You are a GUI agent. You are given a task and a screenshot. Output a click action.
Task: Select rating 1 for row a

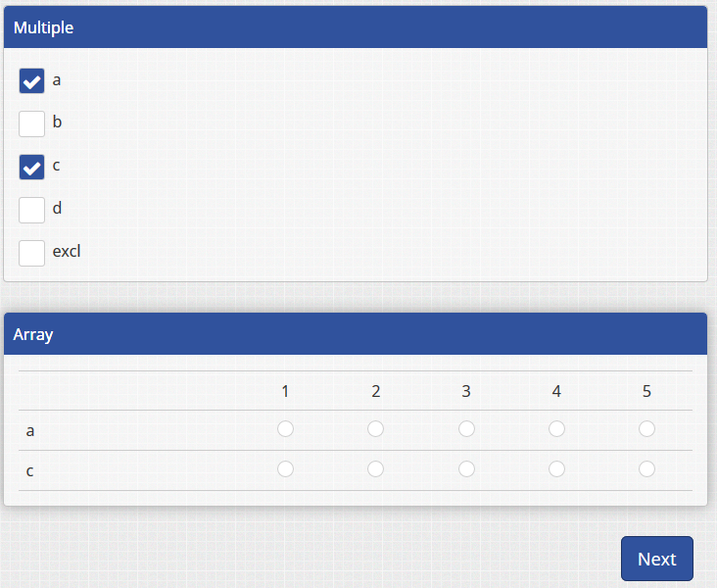click(x=285, y=429)
